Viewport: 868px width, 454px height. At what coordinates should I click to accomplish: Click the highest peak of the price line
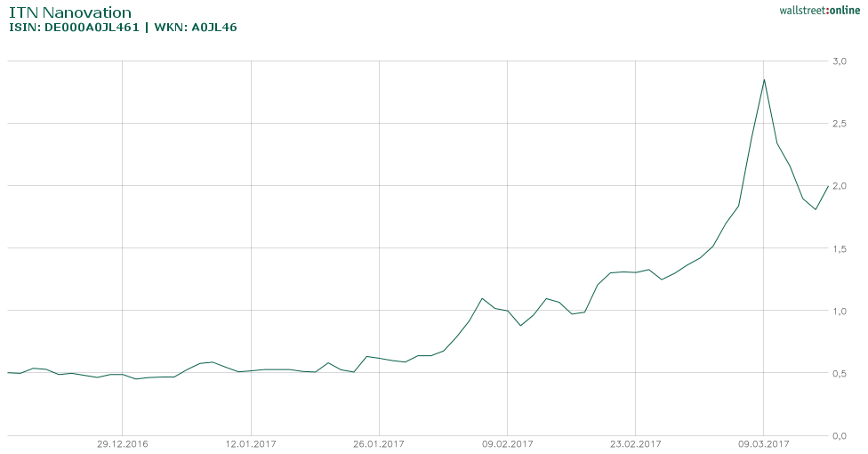point(764,80)
